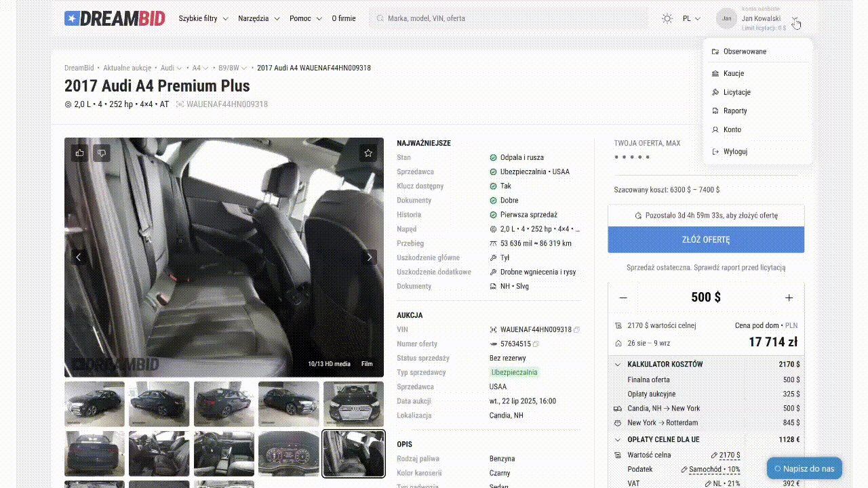Click the truck icon beside Candia, NH route
Image resolution: width=868 pixels, height=488 pixels.
point(618,409)
